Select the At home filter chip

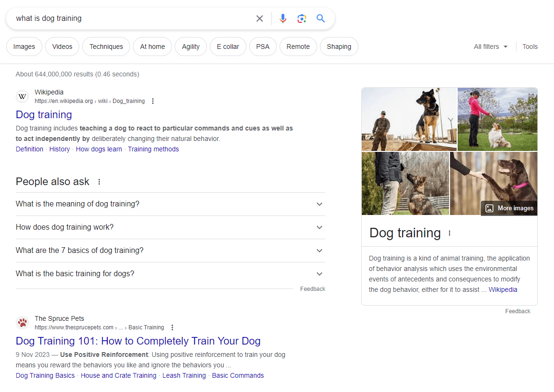(152, 47)
